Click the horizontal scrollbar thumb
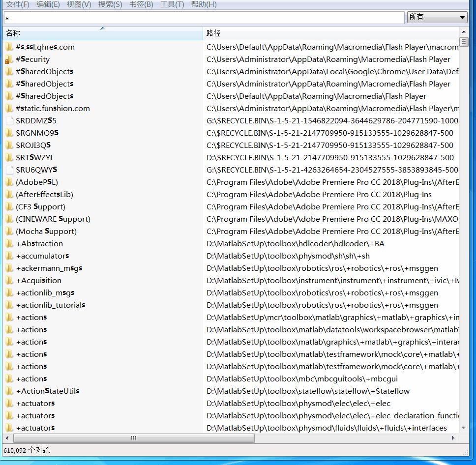476x465 pixels. pyautogui.click(x=133, y=438)
